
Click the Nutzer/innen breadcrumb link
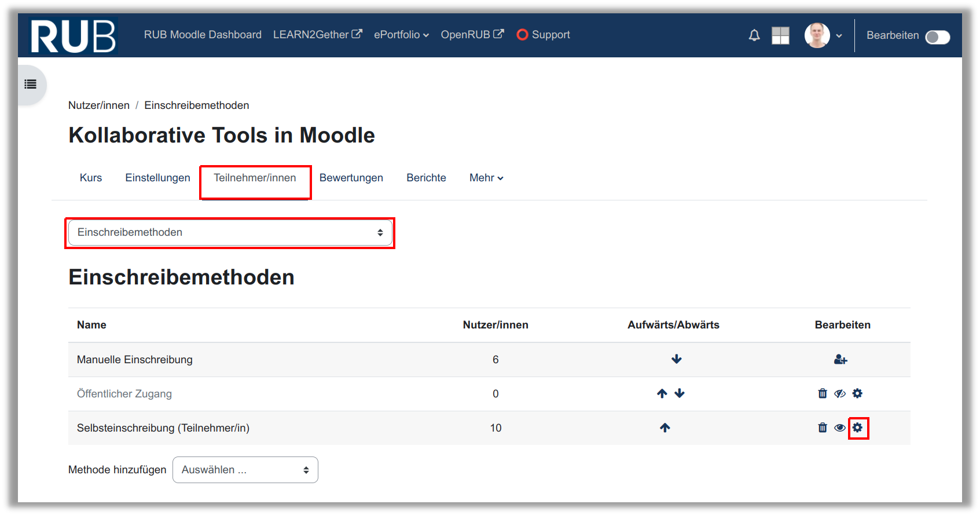tap(99, 105)
